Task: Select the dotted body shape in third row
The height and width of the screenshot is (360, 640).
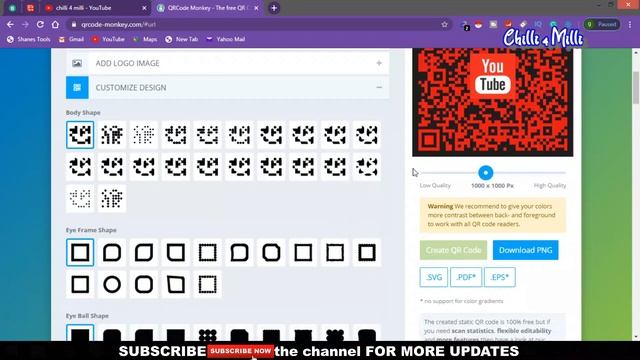Action: 80,199
